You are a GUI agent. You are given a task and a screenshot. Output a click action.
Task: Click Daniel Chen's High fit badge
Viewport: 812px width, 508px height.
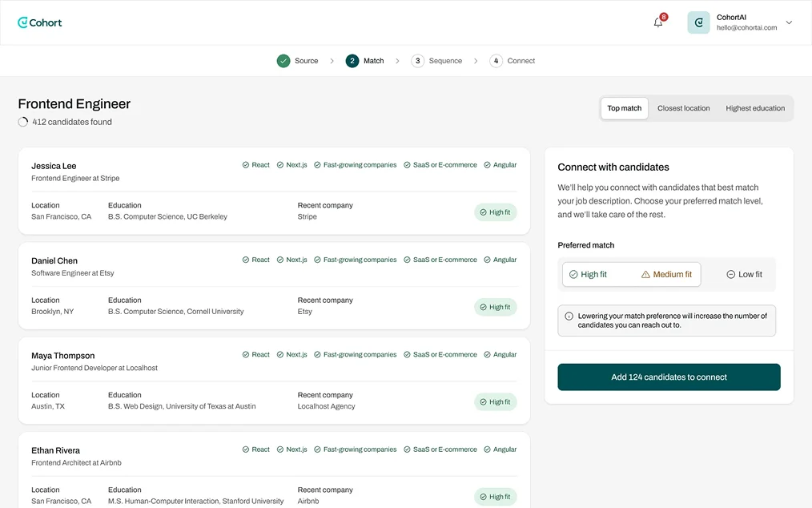pyautogui.click(x=495, y=307)
